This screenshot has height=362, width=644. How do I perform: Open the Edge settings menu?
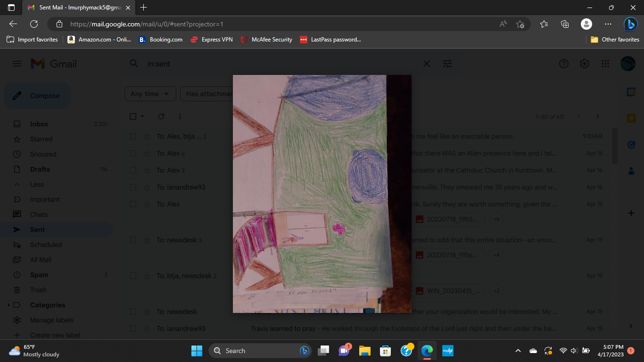pos(608,24)
